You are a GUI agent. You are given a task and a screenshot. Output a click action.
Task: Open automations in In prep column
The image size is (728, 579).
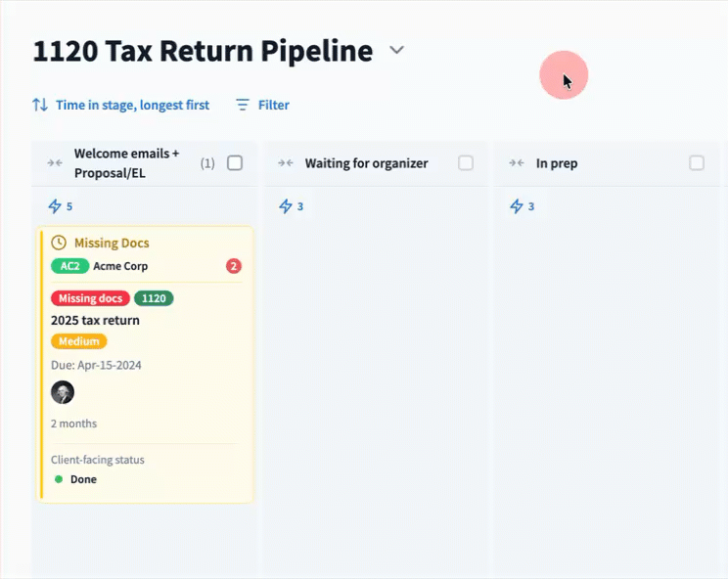pyautogui.click(x=523, y=206)
